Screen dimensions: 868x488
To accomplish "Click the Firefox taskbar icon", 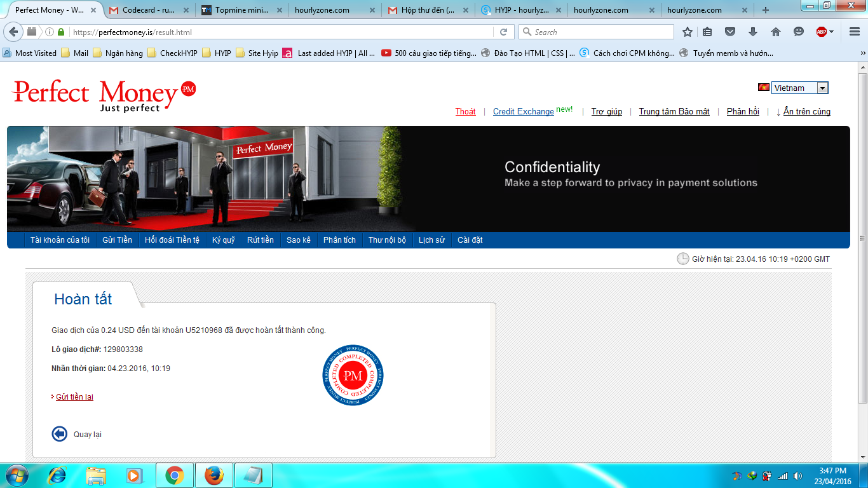I will [214, 475].
